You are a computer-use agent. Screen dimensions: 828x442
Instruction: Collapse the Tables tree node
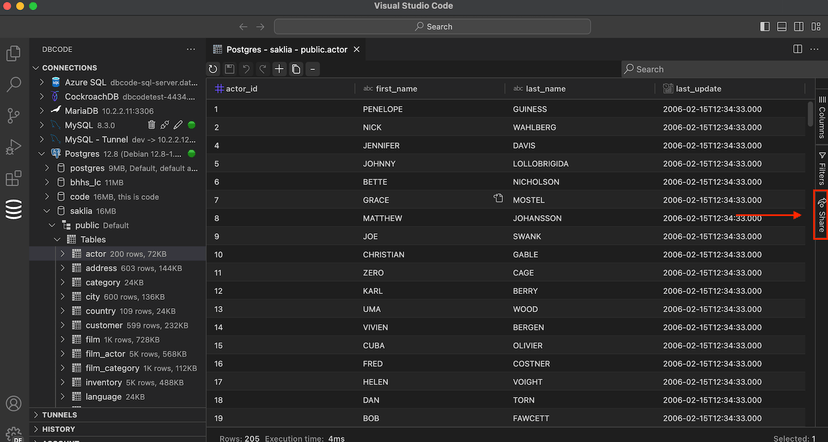[57, 240]
